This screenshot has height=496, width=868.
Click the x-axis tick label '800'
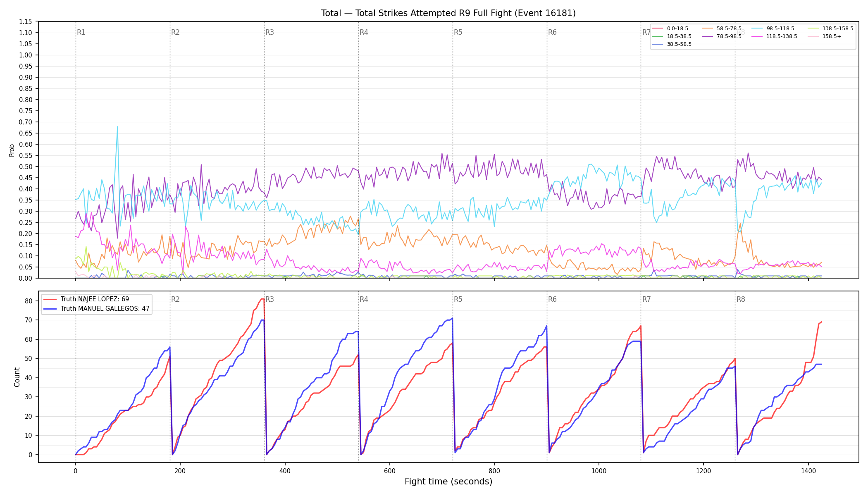pyautogui.click(x=494, y=471)
